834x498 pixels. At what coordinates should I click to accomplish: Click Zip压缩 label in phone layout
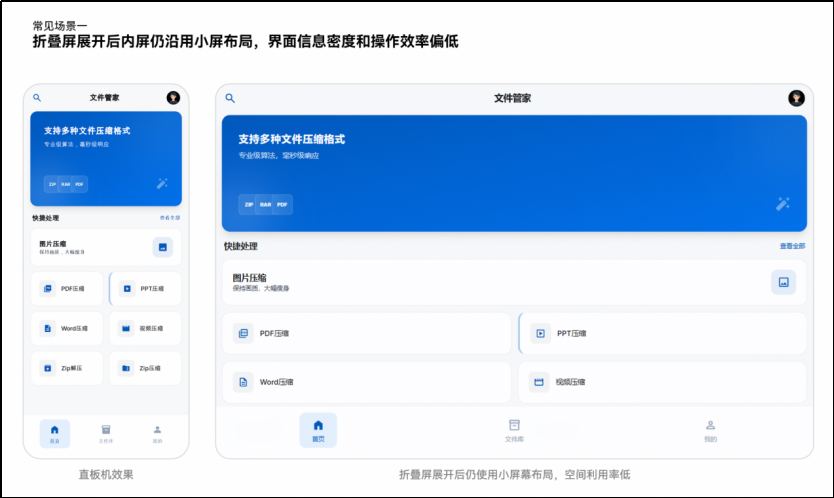150,368
